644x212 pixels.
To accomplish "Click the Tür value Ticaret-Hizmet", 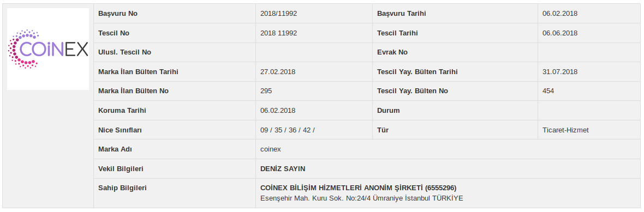I will click(565, 130).
